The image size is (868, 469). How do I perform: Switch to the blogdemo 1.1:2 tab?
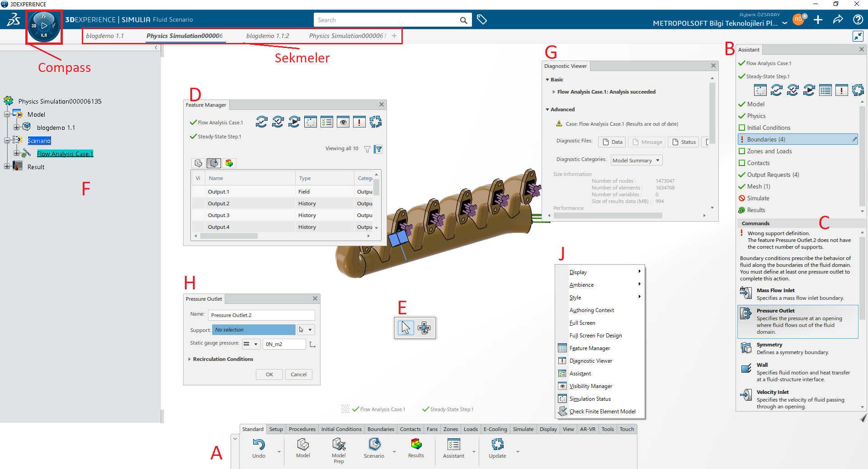coord(268,36)
